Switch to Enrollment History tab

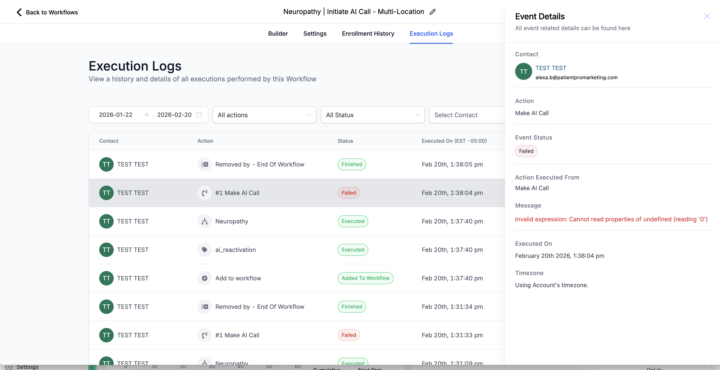(368, 34)
